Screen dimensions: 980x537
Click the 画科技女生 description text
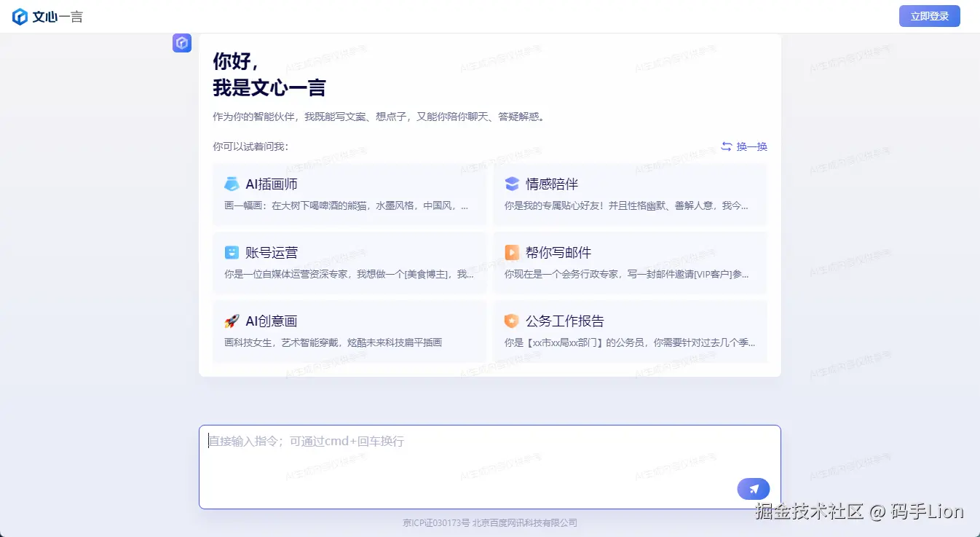(x=333, y=342)
